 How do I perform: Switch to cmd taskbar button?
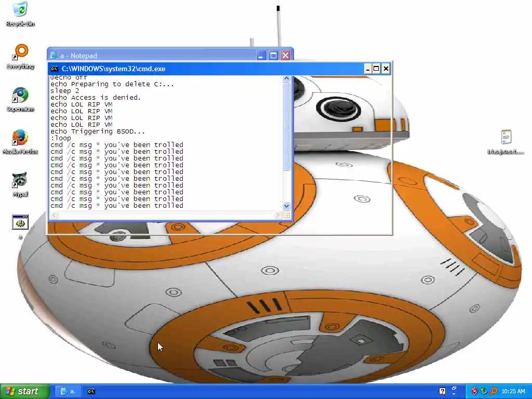[91, 391]
